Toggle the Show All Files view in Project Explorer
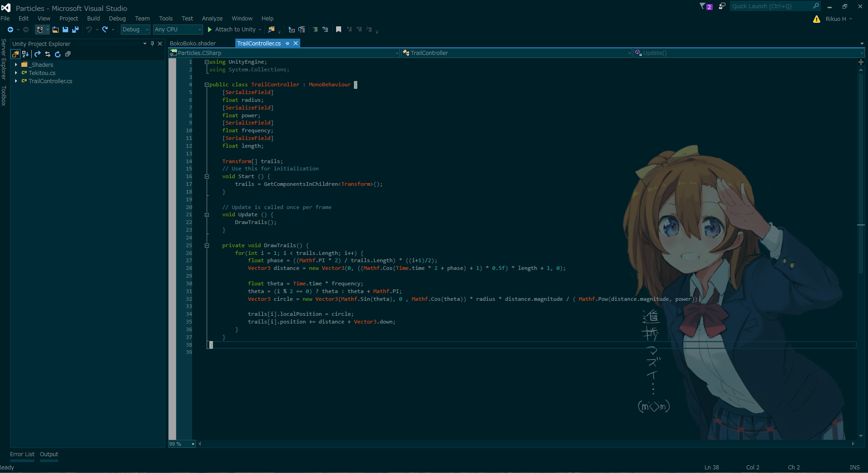The width and height of the screenshot is (868, 473). (x=15, y=54)
